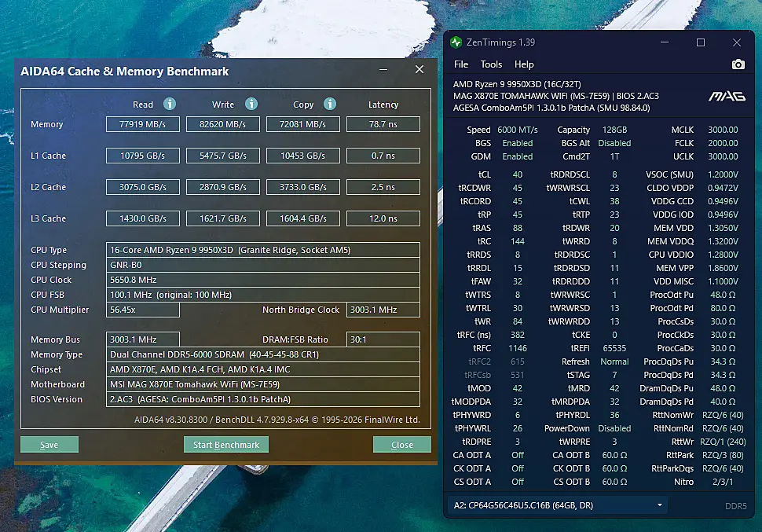Viewport: 762px width, 532px height.
Task: Click L3 Cache Latency value 12.0 ns
Action: [383, 218]
